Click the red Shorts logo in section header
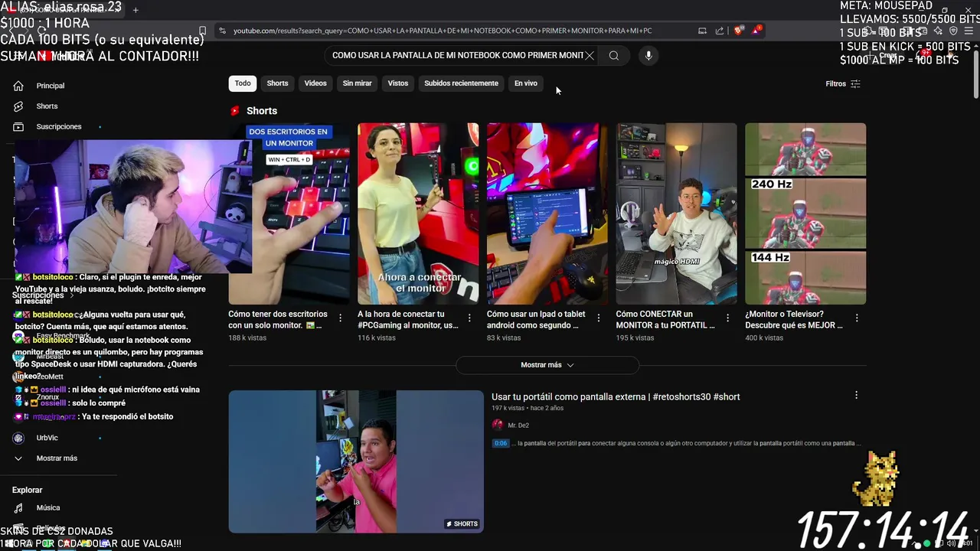The height and width of the screenshot is (551, 980). (235, 111)
